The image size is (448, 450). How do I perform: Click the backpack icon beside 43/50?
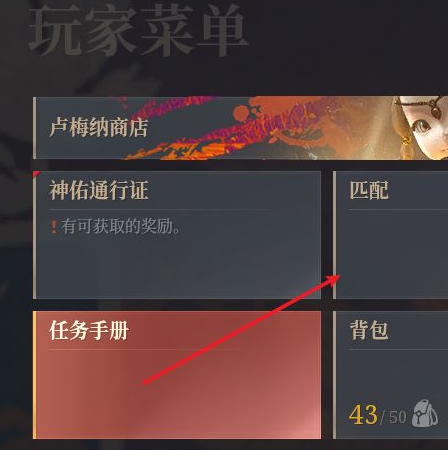(x=425, y=413)
